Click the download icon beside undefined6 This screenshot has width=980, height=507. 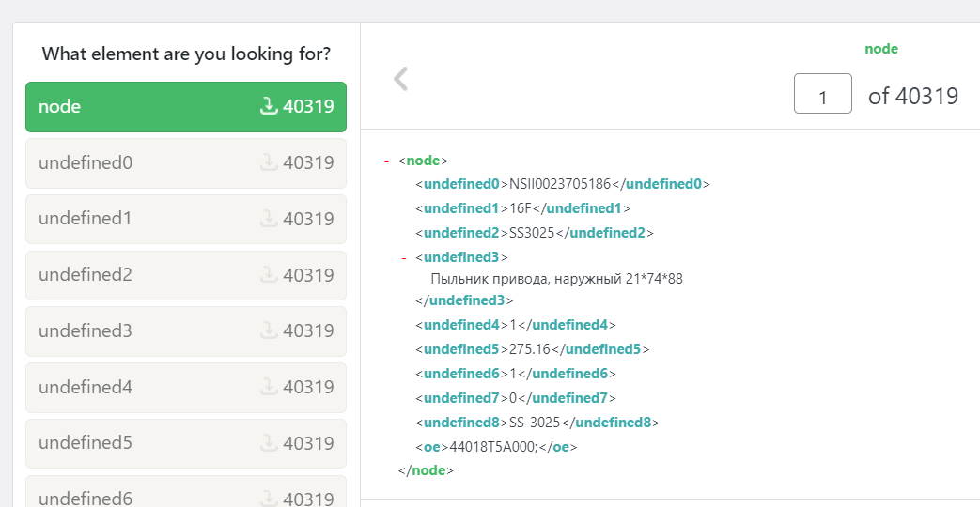click(x=269, y=498)
